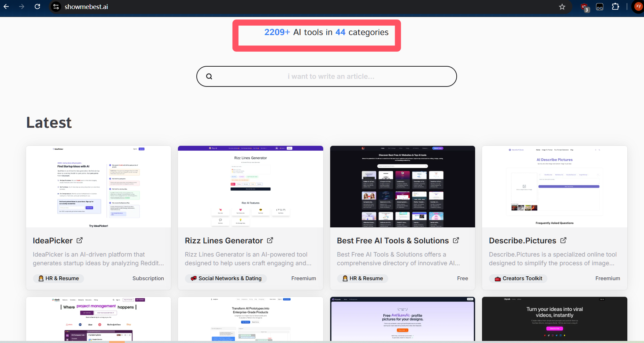This screenshot has width=644, height=343.
Task: Click Freemium label on Rizz Lines Generator card
Action: (x=304, y=278)
